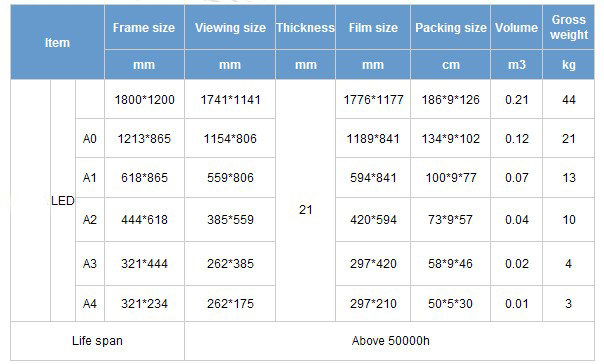Click the Frame size column header

click(x=144, y=28)
